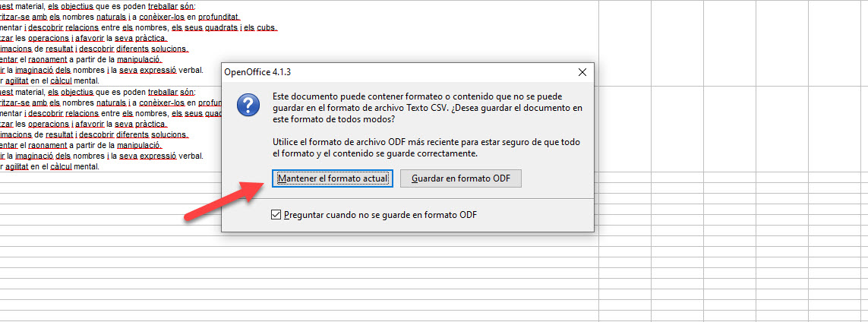Click the blue question mark icon
868x322 pixels.
pyautogui.click(x=248, y=105)
